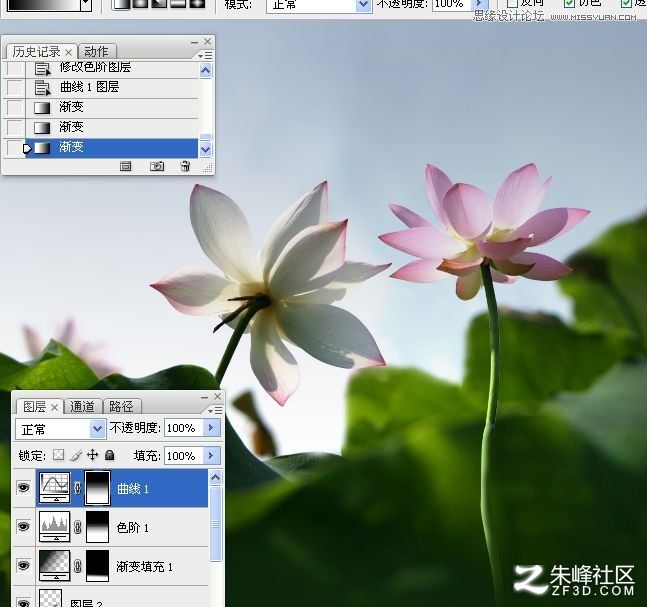Screen dimensions: 647x607
Task: Open the Layers panel flyout menu
Action: pyautogui.click(x=215, y=411)
